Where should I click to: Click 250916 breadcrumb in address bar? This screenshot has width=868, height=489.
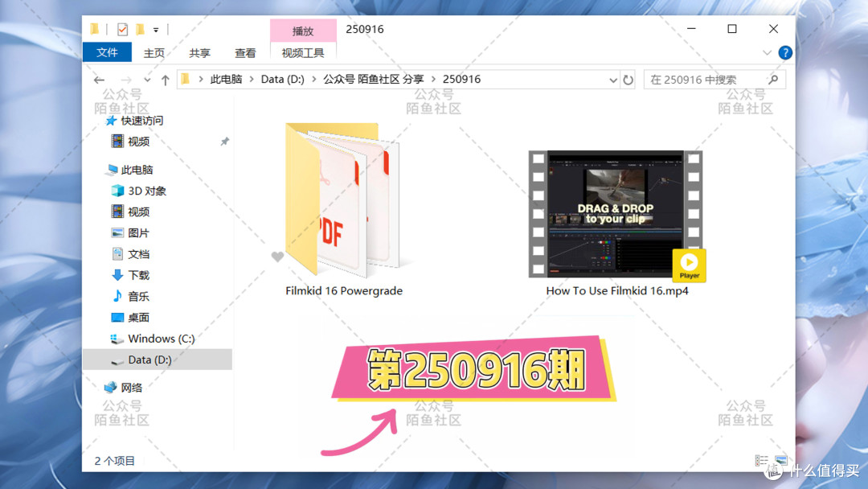pyautogui.click(x=461, y=79)
